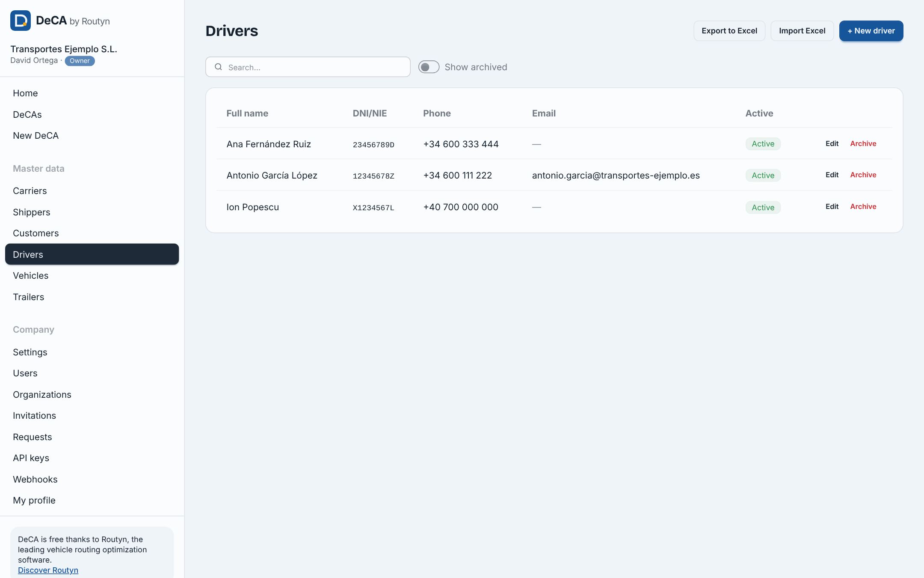Click the search magnifier icon
Image resolution: width=924 pixels, height=578 pixels.
[x=218, y=67]
